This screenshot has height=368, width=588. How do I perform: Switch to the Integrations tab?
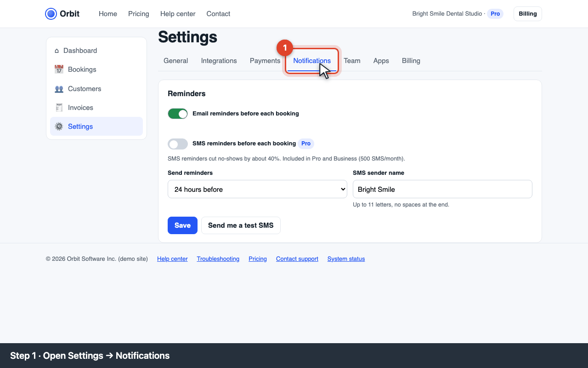[x=219, y=61]
